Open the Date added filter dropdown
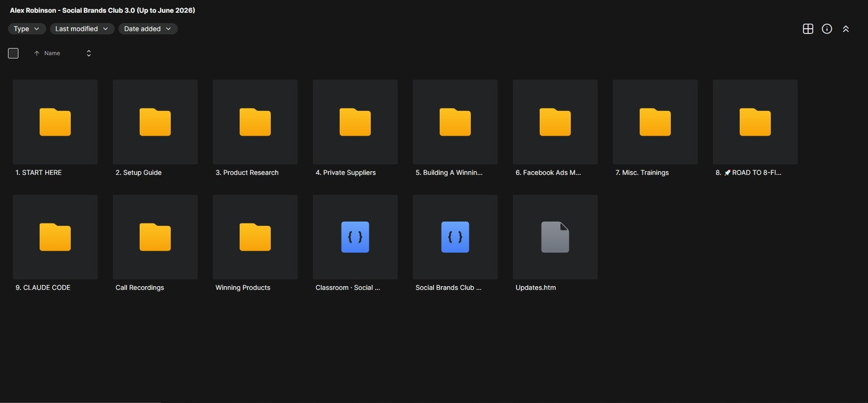This screenshot has width=868, height=403. point(148,29)
